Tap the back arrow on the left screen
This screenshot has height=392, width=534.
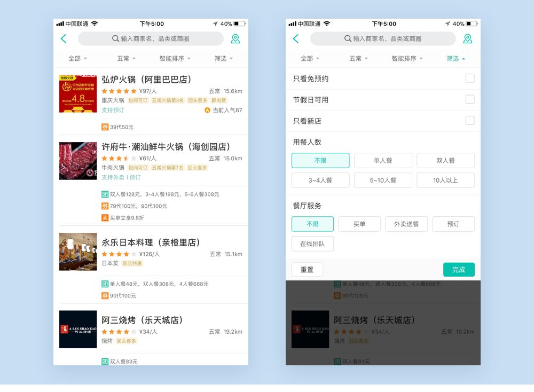tap(64, 39)
